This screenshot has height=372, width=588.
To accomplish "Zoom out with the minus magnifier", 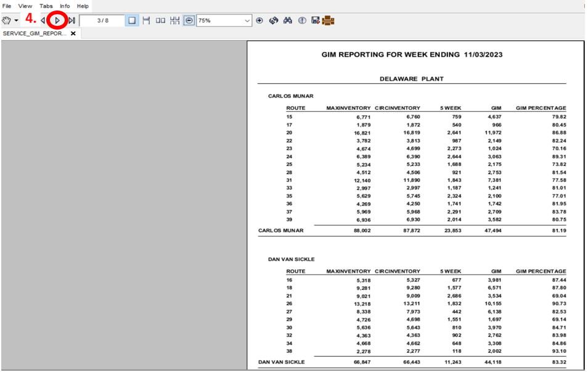I will coord(189,20).
